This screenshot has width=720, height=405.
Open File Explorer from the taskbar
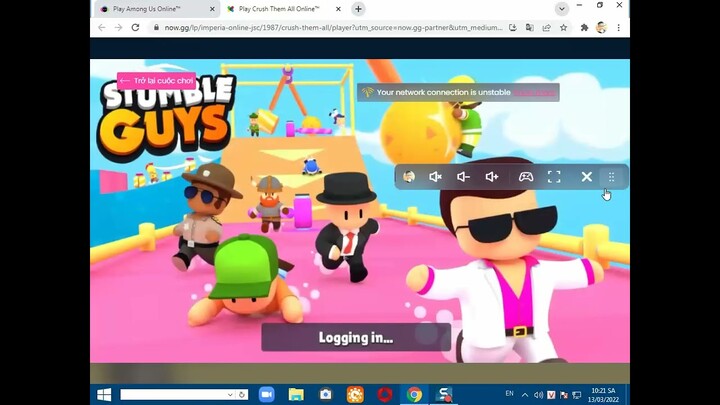coord(296,394)
